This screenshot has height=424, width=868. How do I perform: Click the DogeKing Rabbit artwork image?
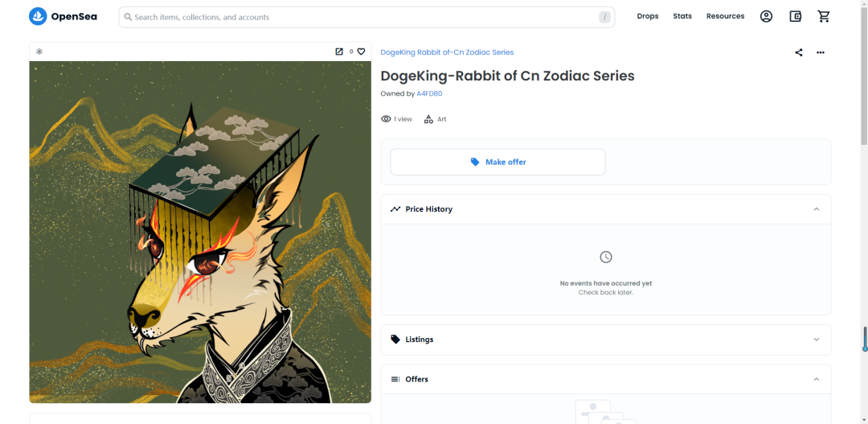coord(200,232)
